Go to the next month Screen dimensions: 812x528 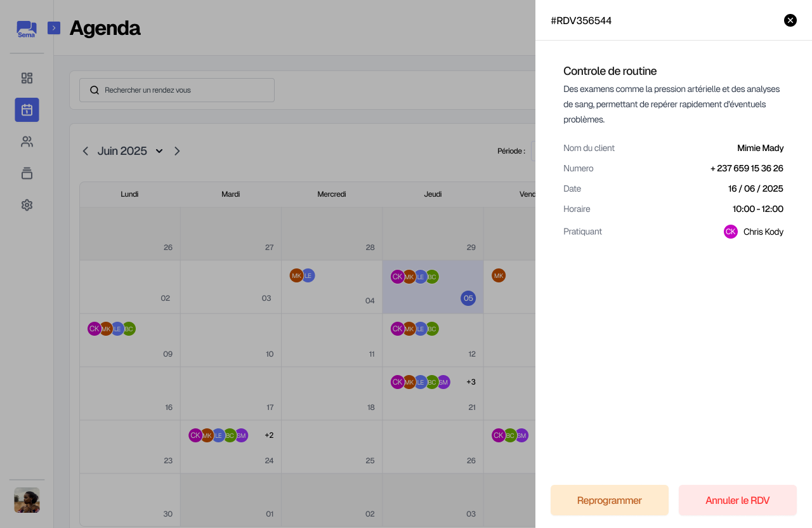click(177, 151)
